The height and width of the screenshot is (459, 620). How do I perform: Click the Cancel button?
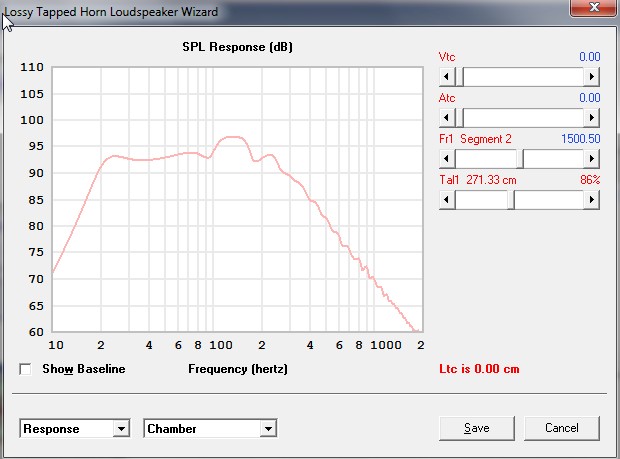tap(562, 428)
